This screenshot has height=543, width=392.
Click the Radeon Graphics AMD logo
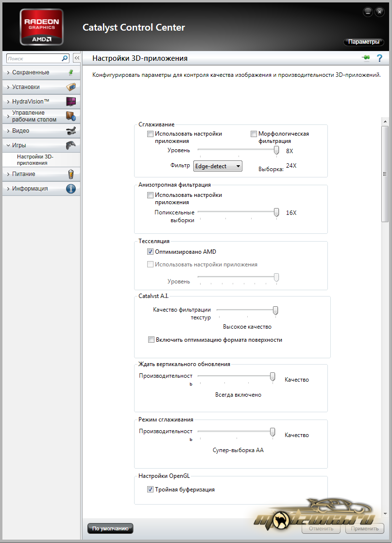pyautogui.click(x=41, y=27)
